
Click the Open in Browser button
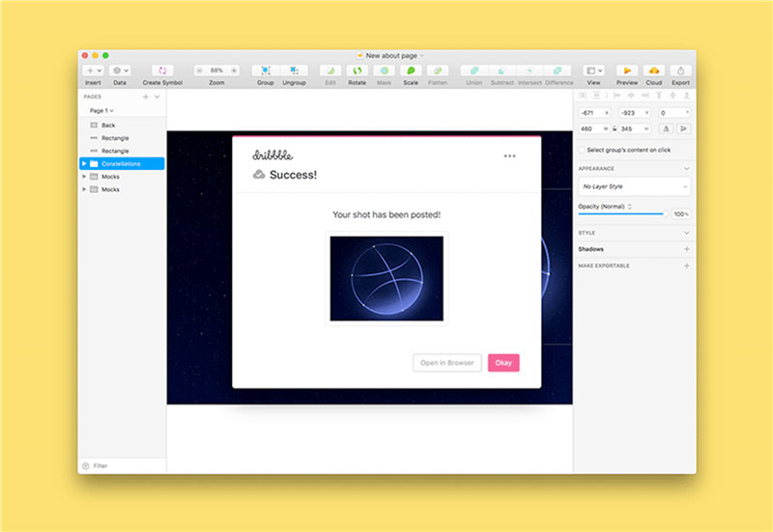point(447,363)
